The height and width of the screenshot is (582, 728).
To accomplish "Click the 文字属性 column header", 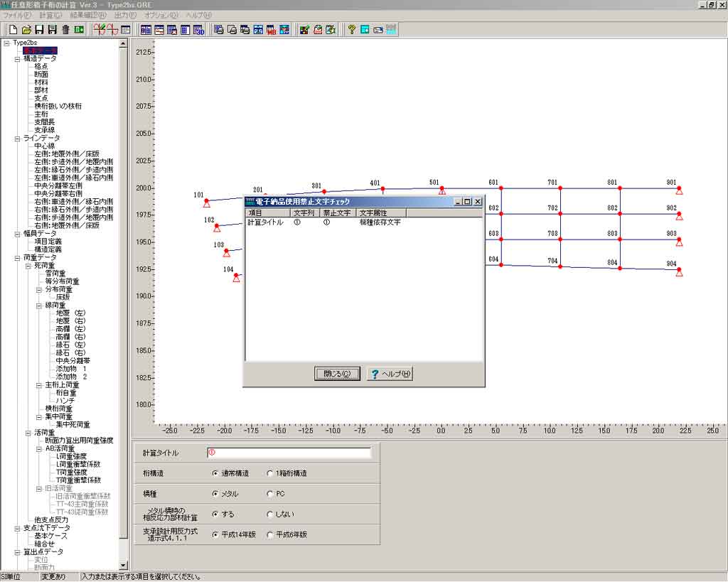I will coord(381,213).
